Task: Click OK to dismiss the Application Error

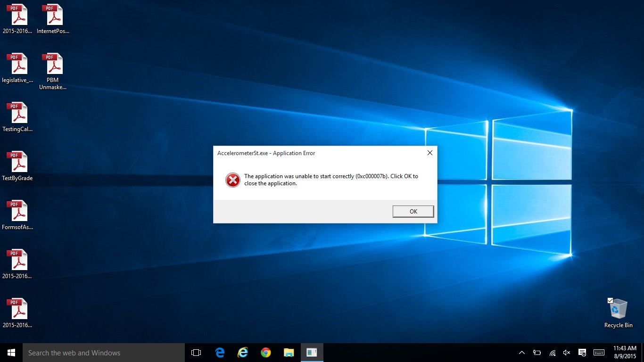Action: pos(413,212)
